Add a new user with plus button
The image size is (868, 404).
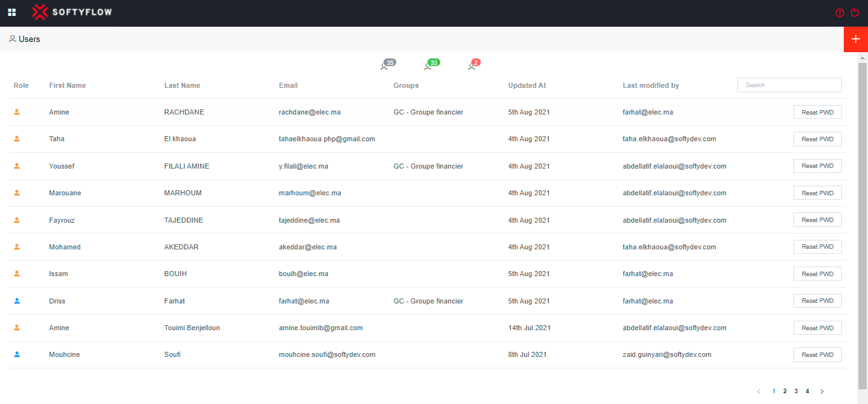856,39
